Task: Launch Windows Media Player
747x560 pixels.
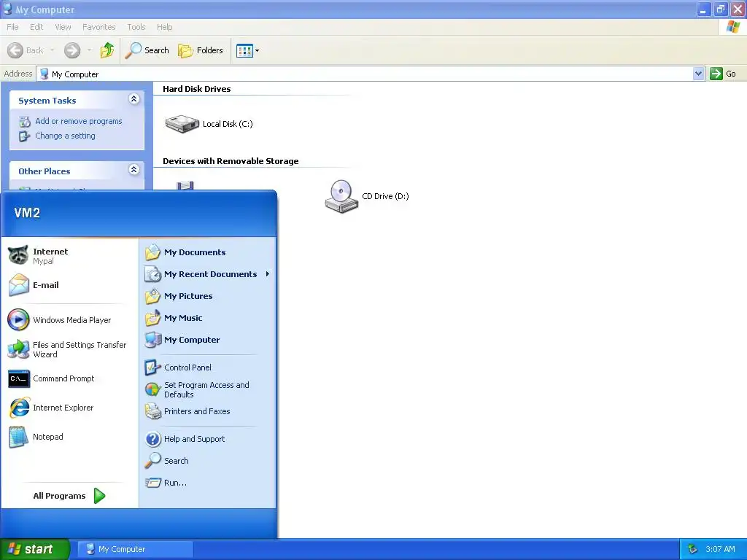Action: 70,320
